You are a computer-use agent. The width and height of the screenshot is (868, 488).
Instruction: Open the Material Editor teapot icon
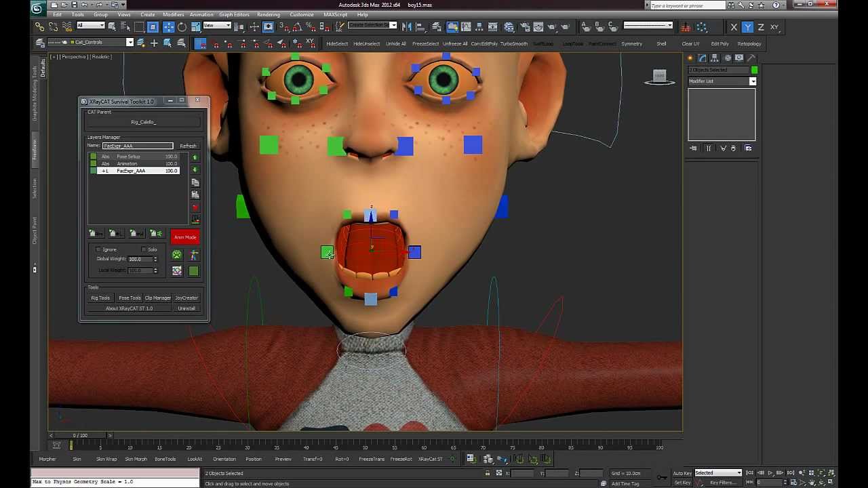coord(509,27)
